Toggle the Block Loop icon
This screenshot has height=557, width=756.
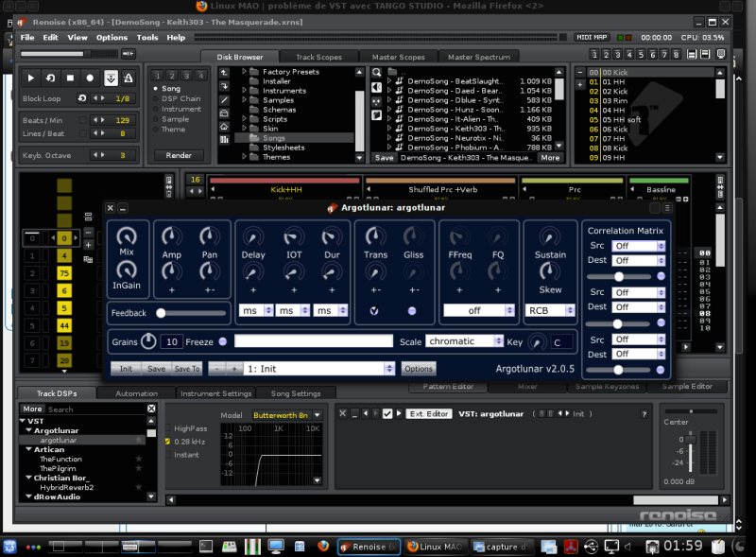82,98
